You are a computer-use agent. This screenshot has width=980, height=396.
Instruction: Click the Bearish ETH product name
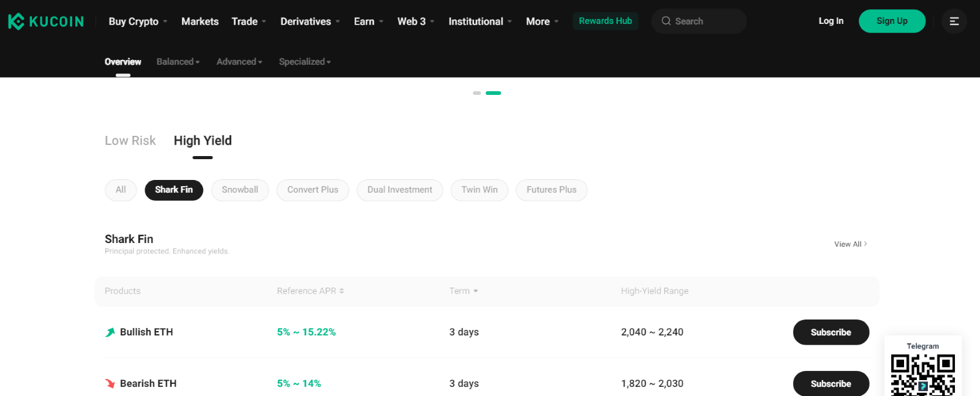click(x=148, y=384)
